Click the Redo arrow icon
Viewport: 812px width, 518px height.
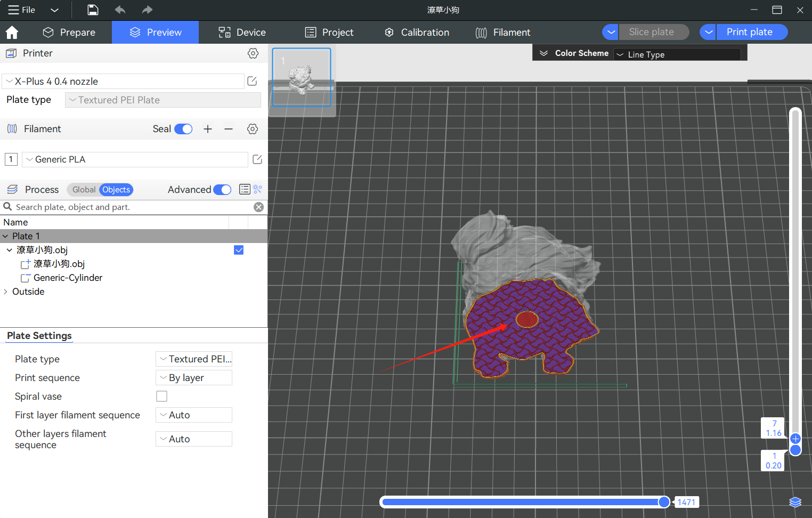(147, 10)
